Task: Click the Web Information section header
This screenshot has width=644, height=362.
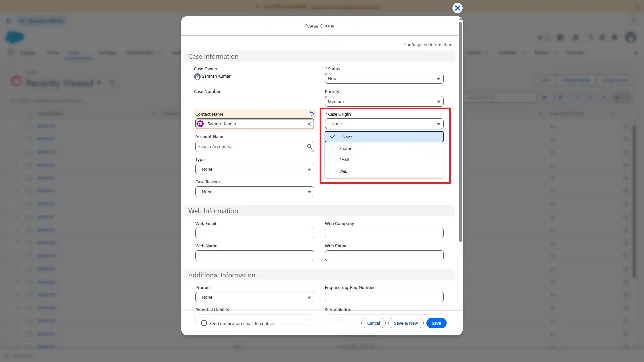Action: pyautogui.click(x=319, y=211)
